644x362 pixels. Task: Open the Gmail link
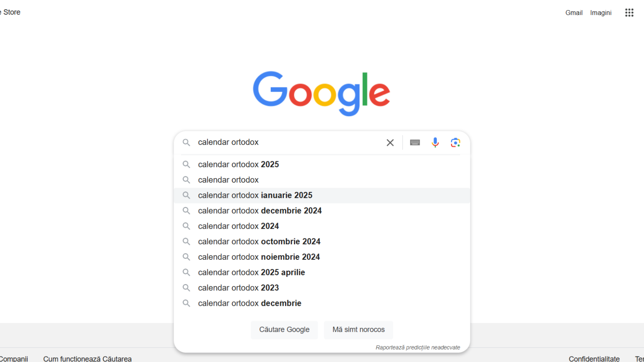click(x=574, y=13)
